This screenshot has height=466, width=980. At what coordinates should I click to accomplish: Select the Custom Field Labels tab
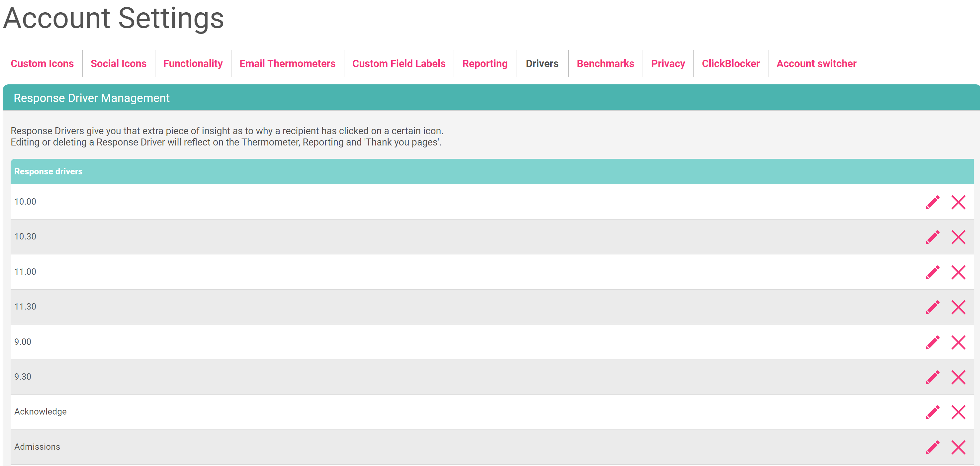click(399, 63)
